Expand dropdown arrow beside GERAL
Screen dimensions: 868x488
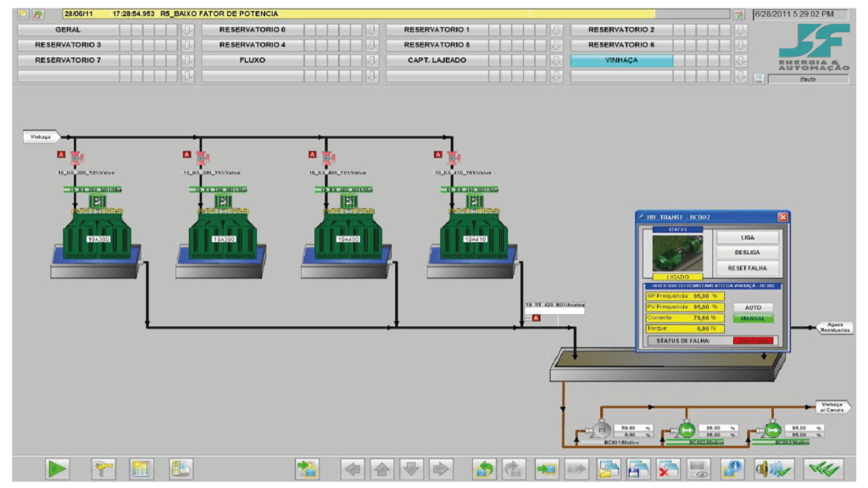pyautogui.click(x=187, y=30)
